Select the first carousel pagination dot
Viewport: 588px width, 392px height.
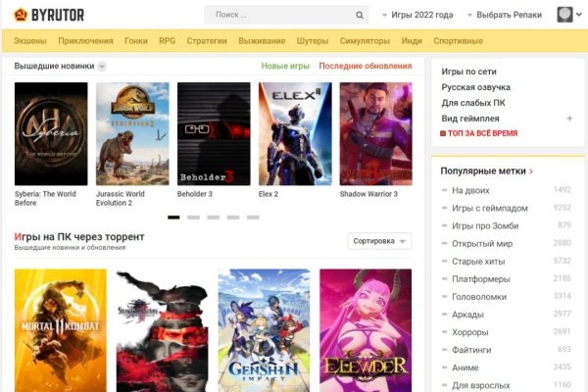coord(173,217)
